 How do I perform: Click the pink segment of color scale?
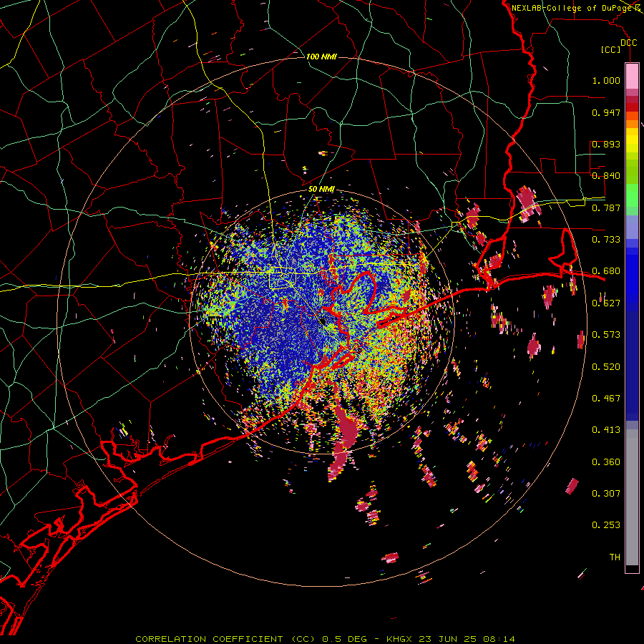coord(632,76)
